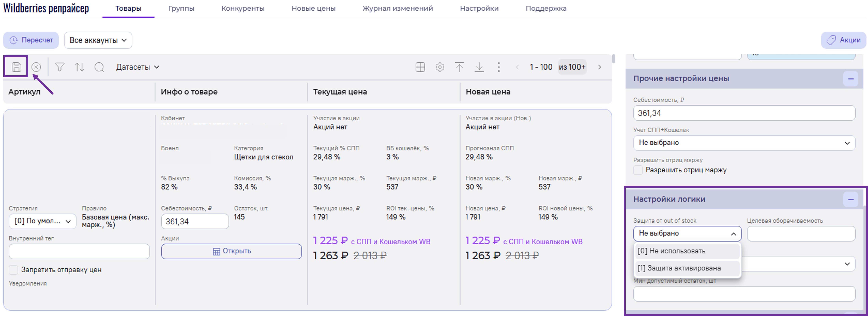The width and height of the screenshot is (868, 316).
Task: Click the sort arrows icon
Action: tap(80, 67)
